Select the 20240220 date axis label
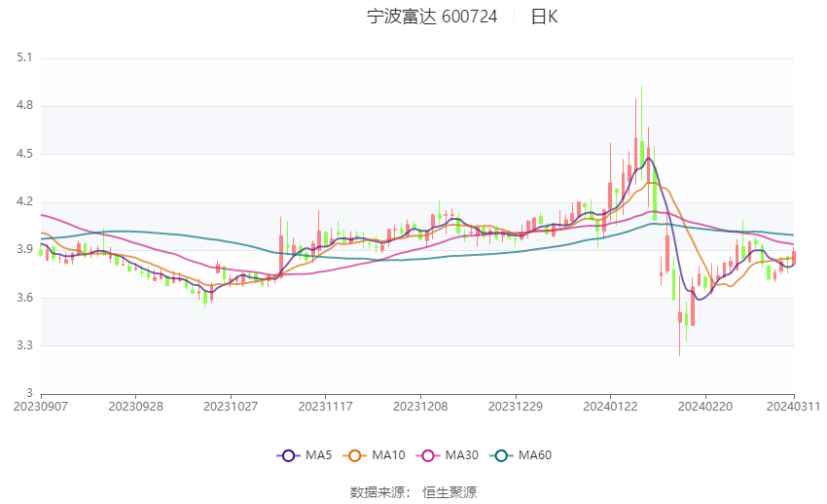The width and height of the screenshot is (827, 504). [x=705, y=407]
